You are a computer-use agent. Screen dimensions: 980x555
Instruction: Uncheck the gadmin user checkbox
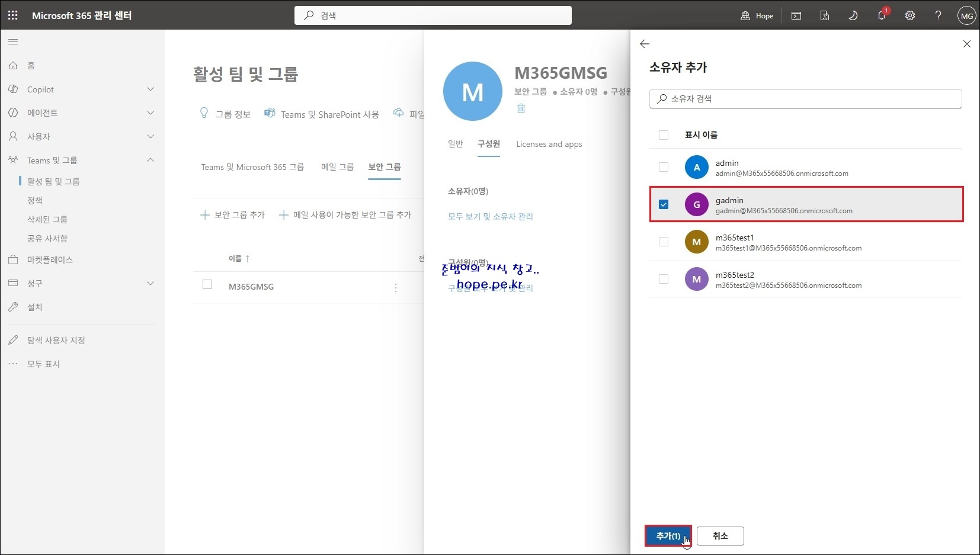664,204
